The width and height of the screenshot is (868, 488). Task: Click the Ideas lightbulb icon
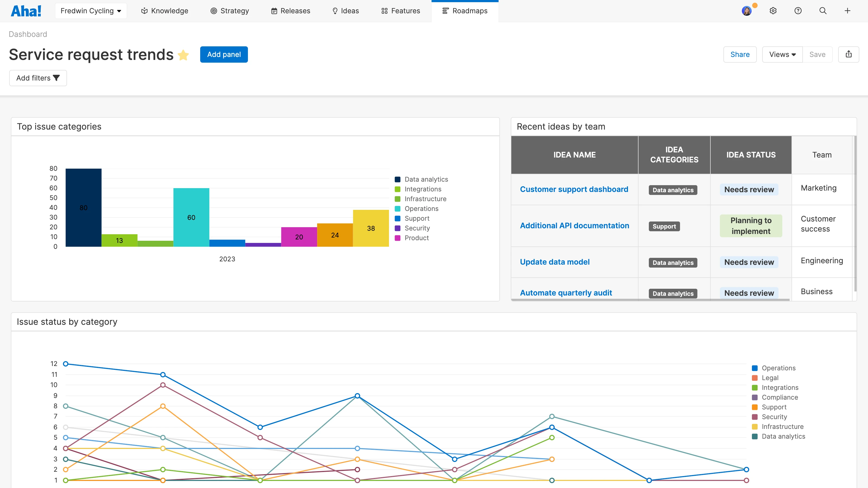[335, 11]
